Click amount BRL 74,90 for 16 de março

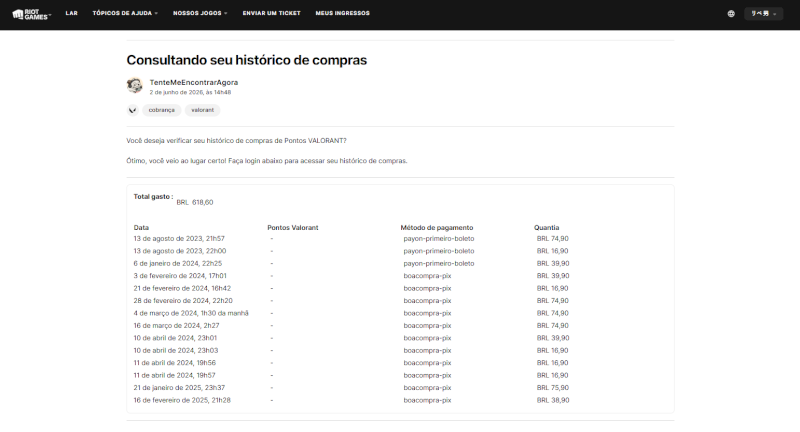[x=553, y=325]
